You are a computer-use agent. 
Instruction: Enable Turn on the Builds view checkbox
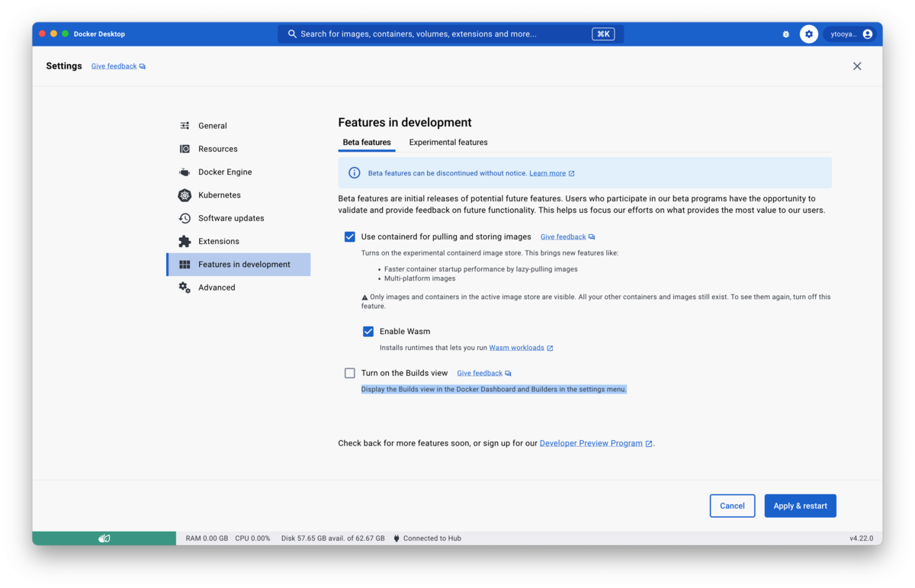click(350, 374)
